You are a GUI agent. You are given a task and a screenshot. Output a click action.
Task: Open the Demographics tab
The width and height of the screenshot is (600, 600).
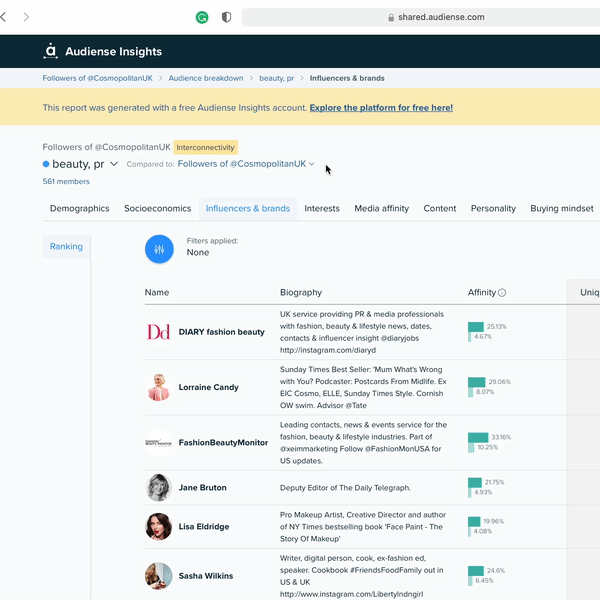point(80,209)
